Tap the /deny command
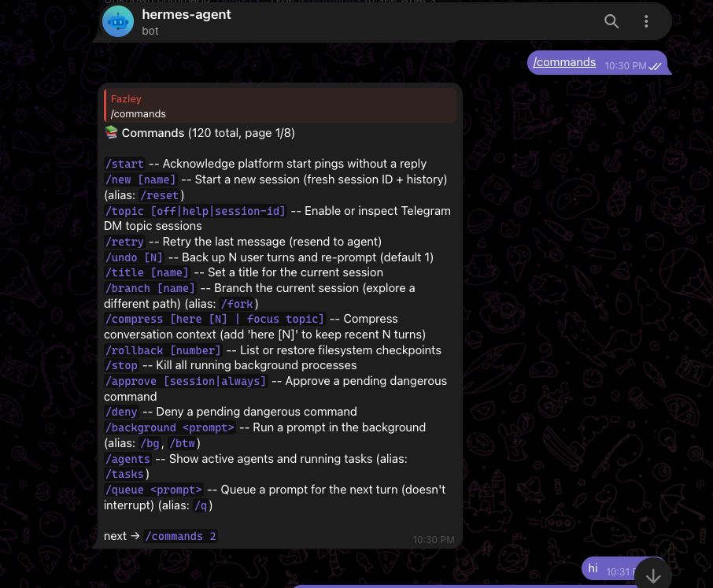This screenshot has width=713, height=588. [x=121, y=412]
